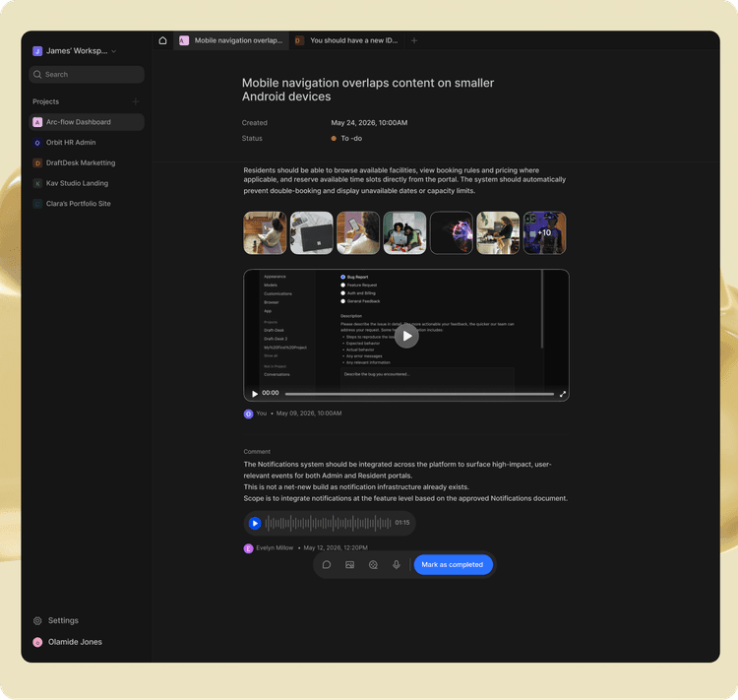
Task: Click Evelyn Millow's avatar
Action: (249, 548)
